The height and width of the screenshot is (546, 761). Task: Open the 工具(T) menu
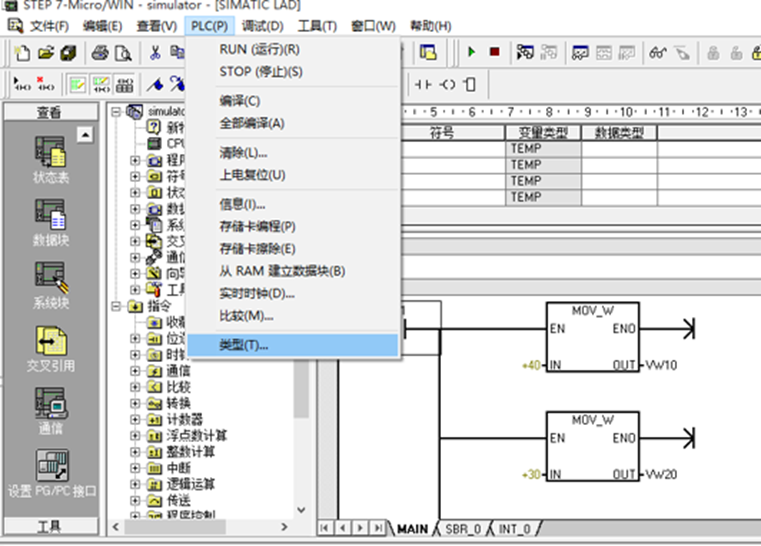coord(317,26)
